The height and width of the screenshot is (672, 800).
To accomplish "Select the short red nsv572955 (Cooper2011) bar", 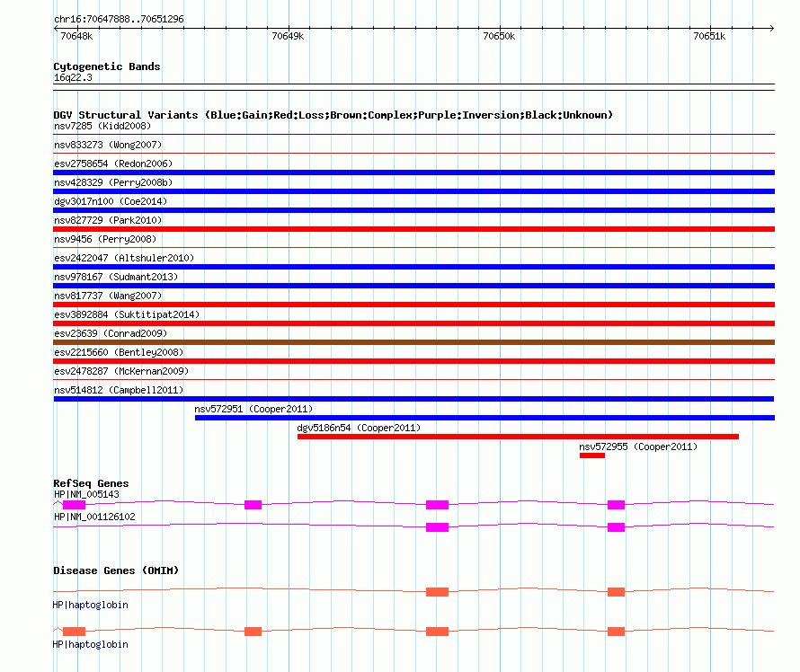I will [592, 455].
